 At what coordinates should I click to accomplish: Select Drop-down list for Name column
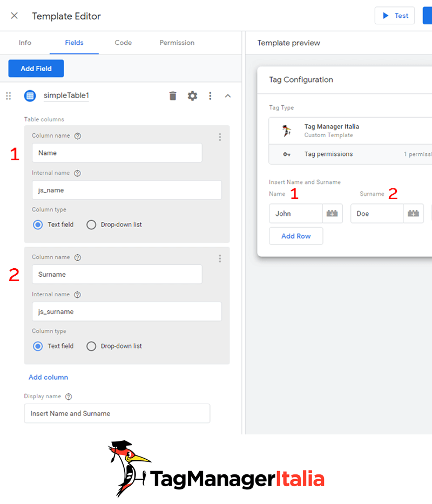(x=91, y=224)
